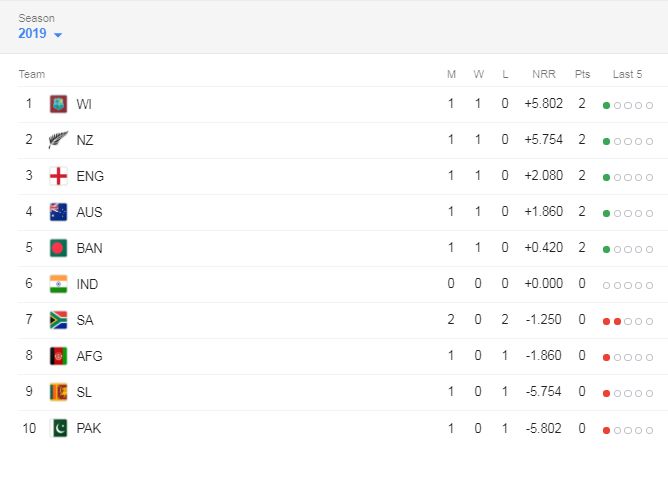Viewport: 668px width, 484px height.
Task: Click the New Zealand silver fern icon
Action: click(58, 140)
